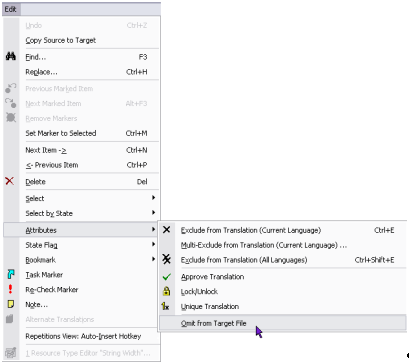The width and height of the screenshot is (409, 364).
Task: Open the Edit menu header
Action: click(x=11, y=9)
